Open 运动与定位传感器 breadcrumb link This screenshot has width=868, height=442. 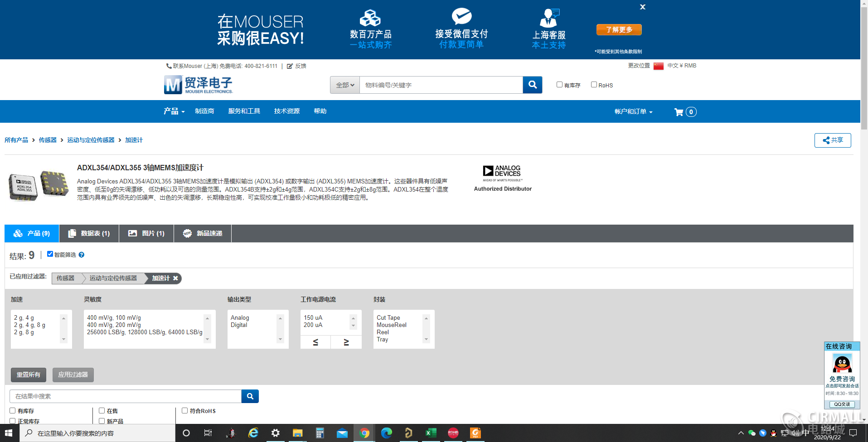(91, 140)
